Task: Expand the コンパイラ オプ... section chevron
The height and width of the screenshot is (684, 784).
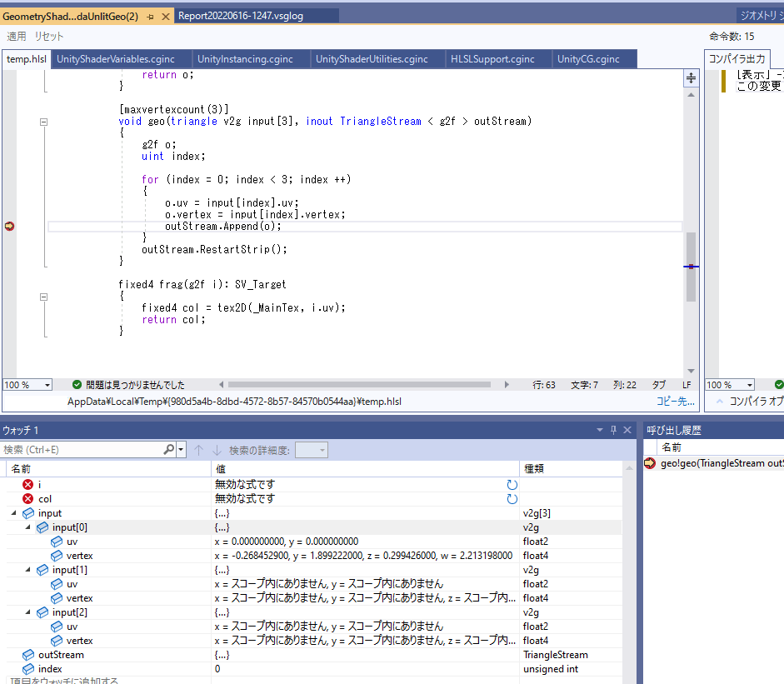Action: pyautogui.click(x=720, y=402)
